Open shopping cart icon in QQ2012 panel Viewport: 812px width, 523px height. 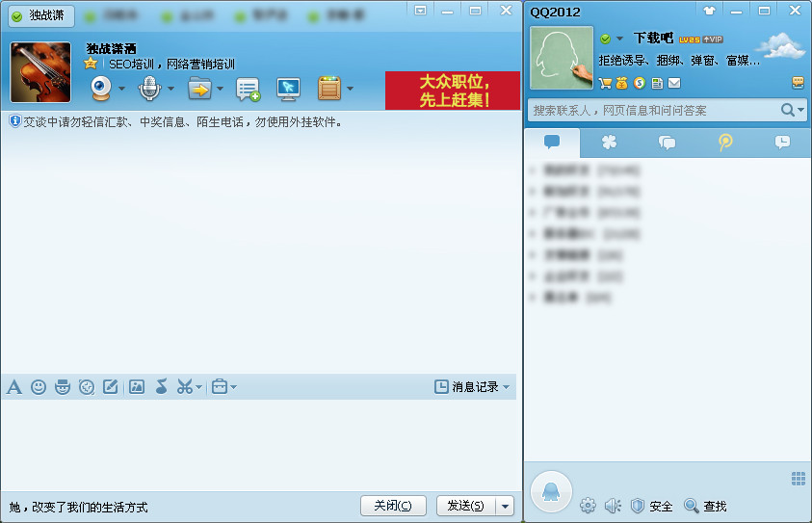coord(605,83)
